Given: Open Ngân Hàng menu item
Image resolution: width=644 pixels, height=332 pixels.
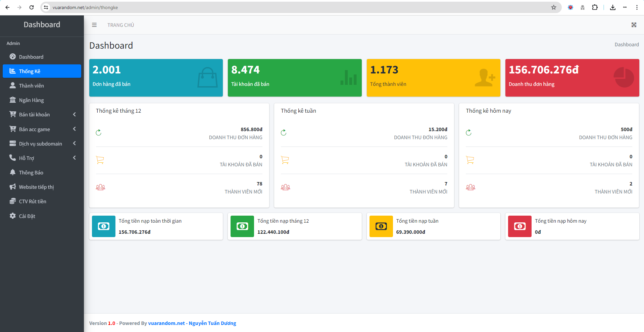Looking at the screenshot, I should click(31, 100).
